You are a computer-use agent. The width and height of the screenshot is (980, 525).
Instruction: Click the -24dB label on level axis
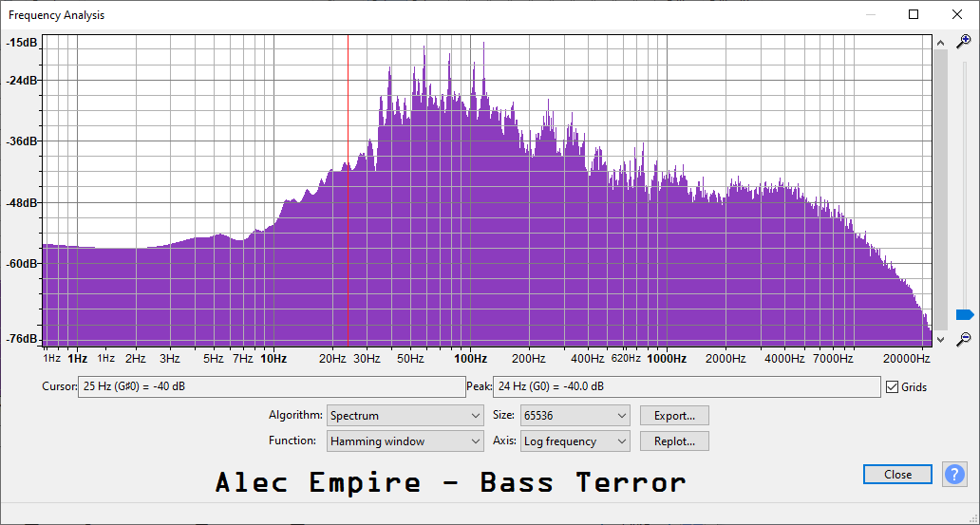pos(22,80)
